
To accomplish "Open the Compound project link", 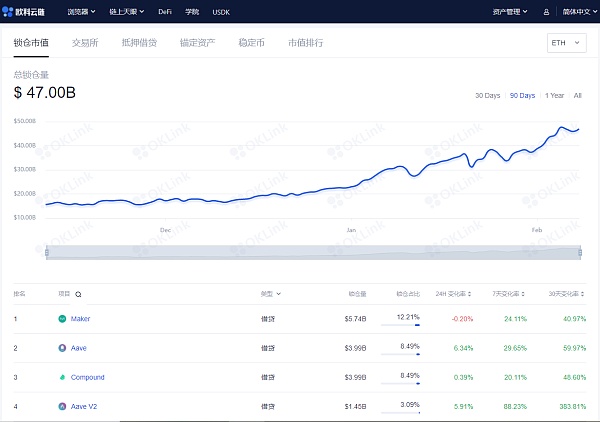I will tap(88, 377).
